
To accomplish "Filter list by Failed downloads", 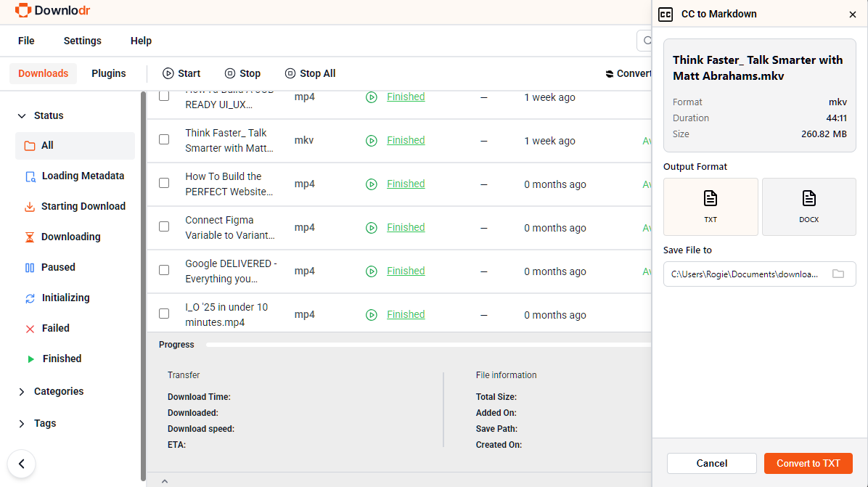I will [55, 328].
